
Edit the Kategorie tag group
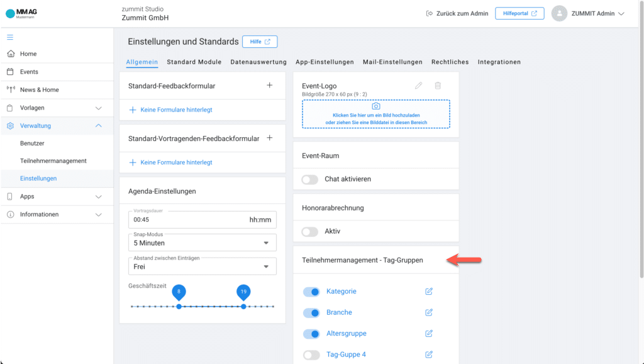pyautogui.click(x=429, y=292)
